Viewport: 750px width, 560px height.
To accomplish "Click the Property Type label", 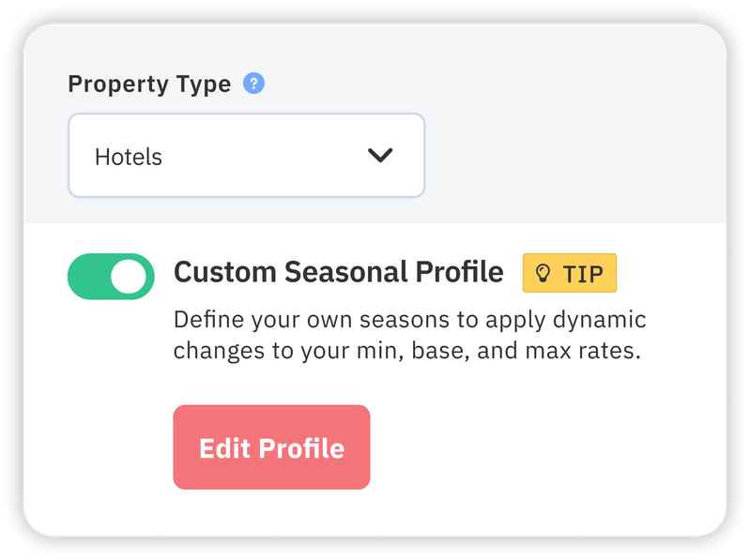I will (149, 84).
